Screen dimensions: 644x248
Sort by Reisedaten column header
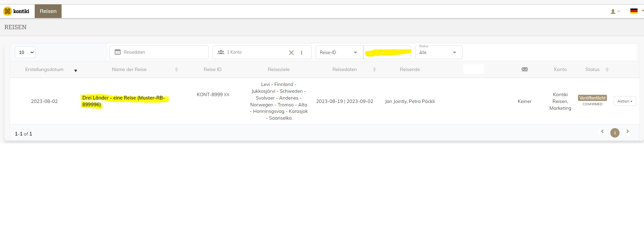(x=345, y=70)
